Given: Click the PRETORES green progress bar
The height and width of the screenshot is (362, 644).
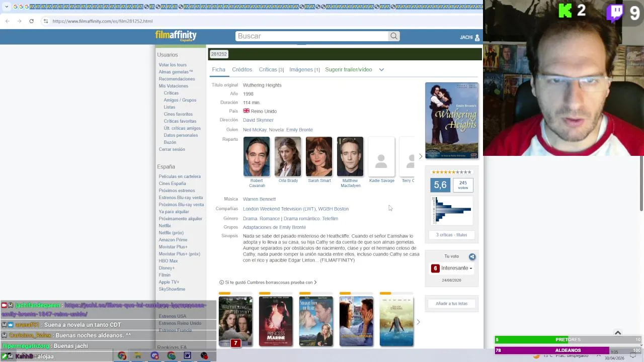Looking at the screenshot, I should pos(568,339).
